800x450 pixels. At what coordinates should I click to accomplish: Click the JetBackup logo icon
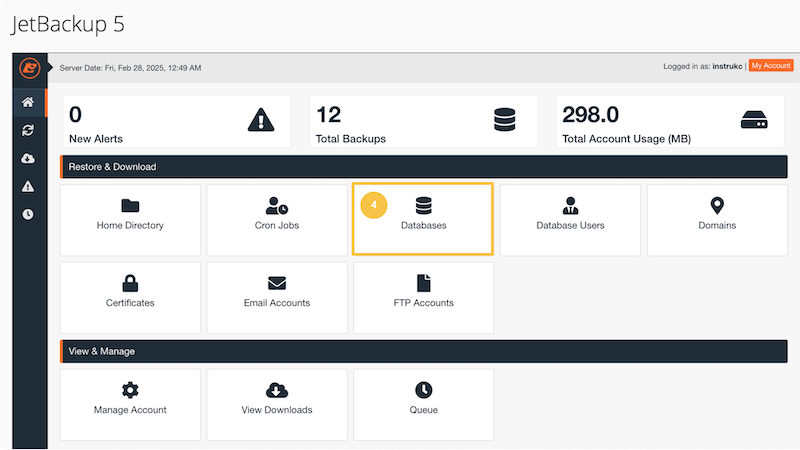tap(28, 68)
